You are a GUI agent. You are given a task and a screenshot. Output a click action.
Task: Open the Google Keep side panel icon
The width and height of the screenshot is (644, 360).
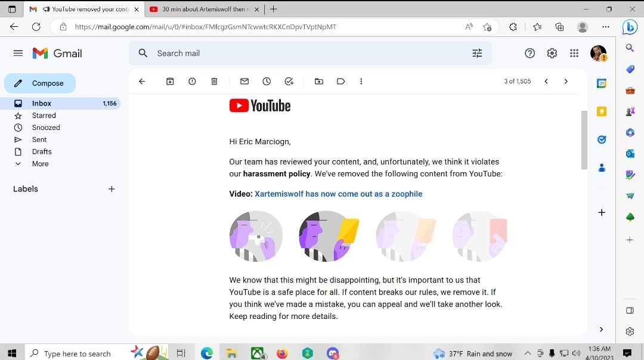click(602, 111)
